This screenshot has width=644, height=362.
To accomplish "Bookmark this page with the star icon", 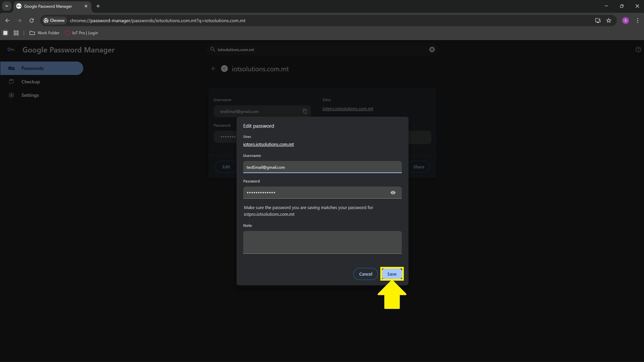I will tap(609, 21).
